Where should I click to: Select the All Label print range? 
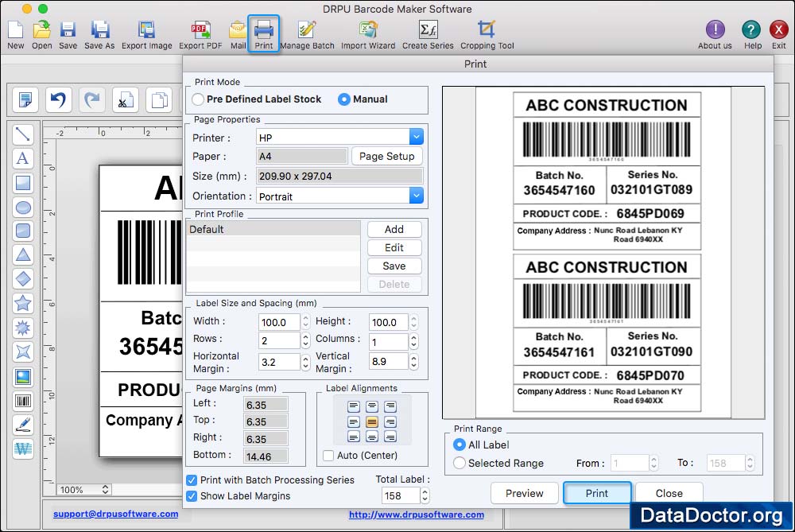click(460, 445)
